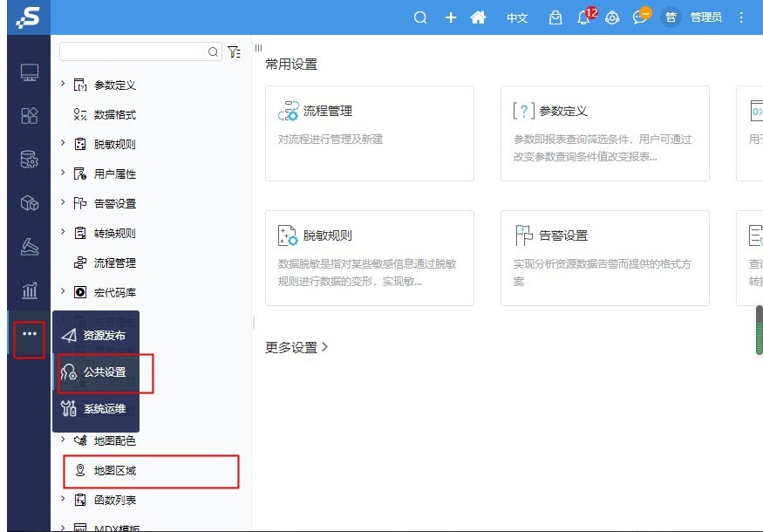Open the vertical three-dot more menu
Viewport: 763px width, 532px height.
741,18
